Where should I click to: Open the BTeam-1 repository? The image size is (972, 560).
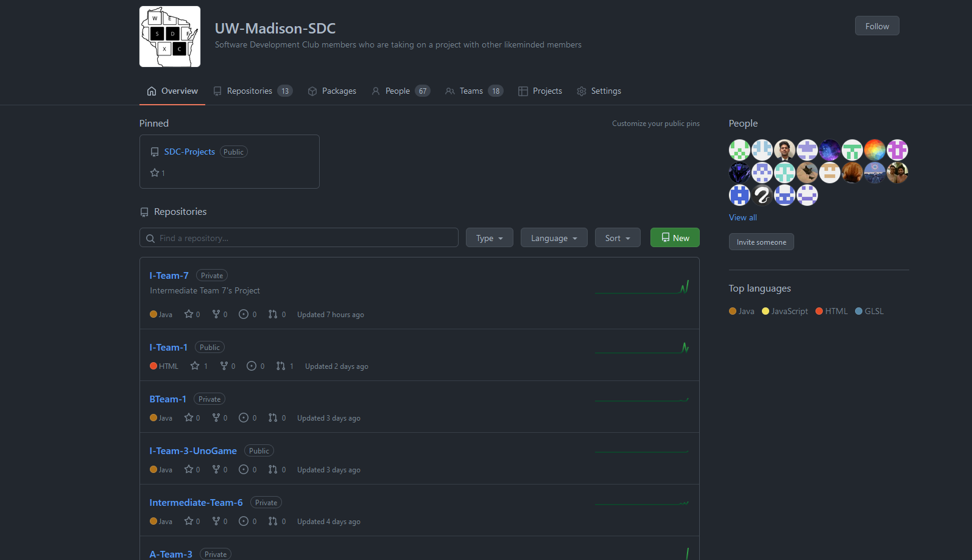click(168, 399)
